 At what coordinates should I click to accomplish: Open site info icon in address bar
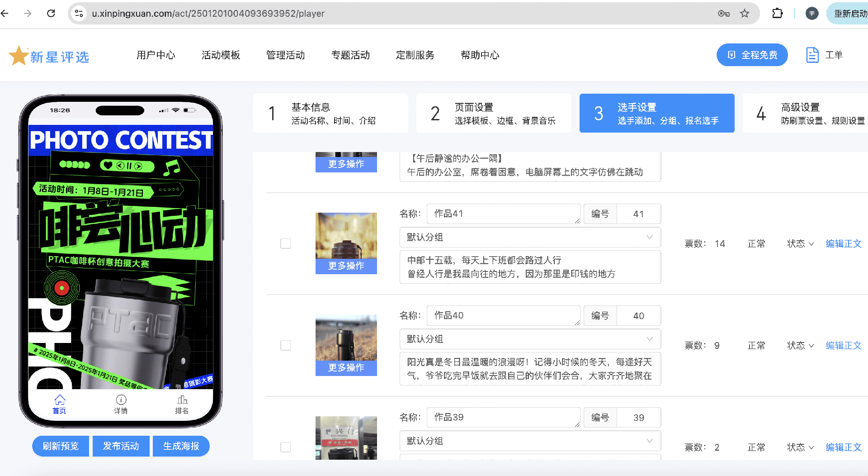(x=79, y=14)
